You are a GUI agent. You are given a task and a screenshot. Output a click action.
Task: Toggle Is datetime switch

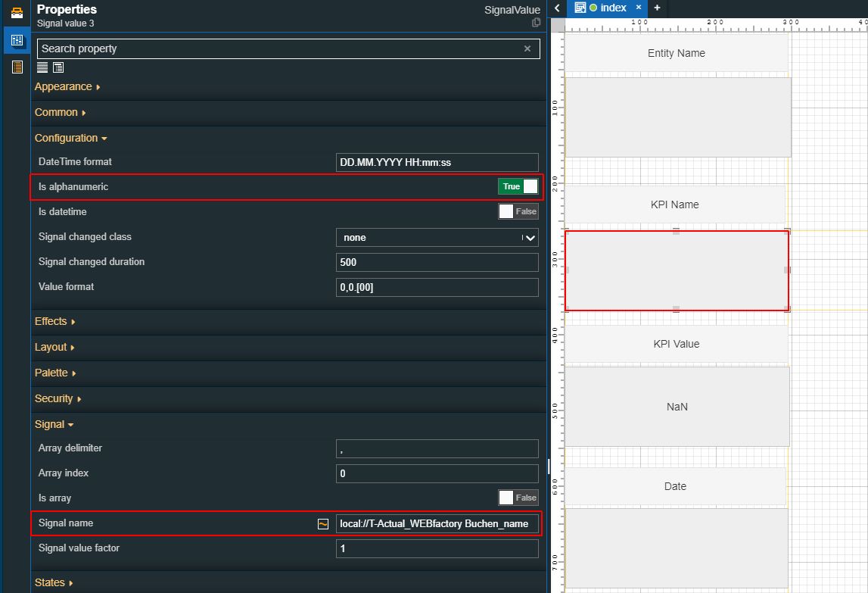518,212
